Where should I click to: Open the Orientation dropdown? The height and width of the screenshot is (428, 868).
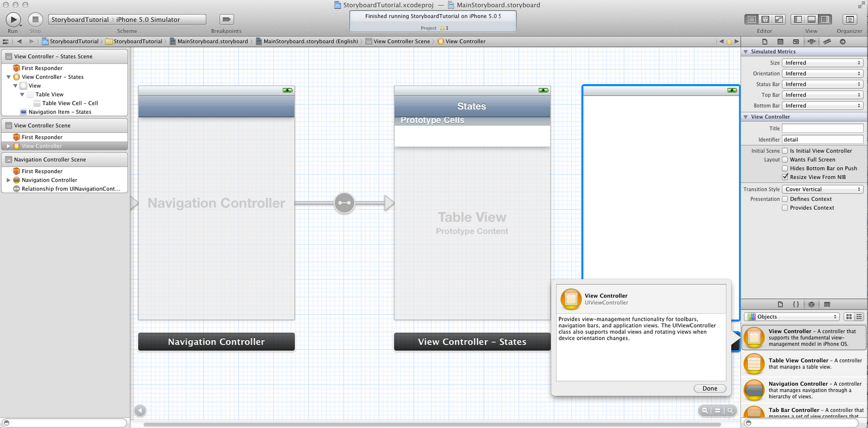pyautogui.click(x=822, y=73)
